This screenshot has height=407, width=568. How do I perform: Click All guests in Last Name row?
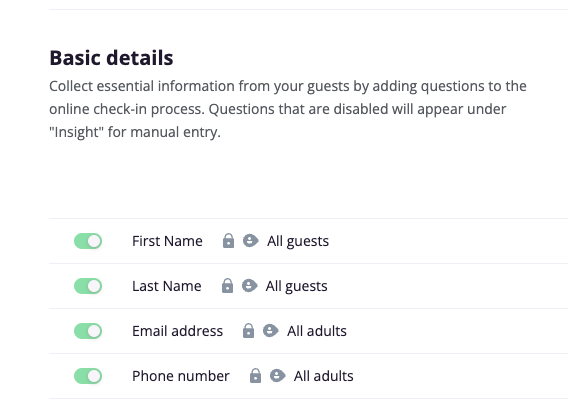pos(296,286)
